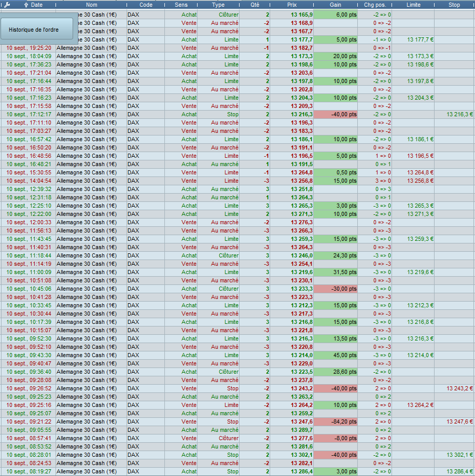The width and height of the screenshot is (475, 476).
Task: Click the stop value 13 302,1 €
Action: click(x=459, y=455)
